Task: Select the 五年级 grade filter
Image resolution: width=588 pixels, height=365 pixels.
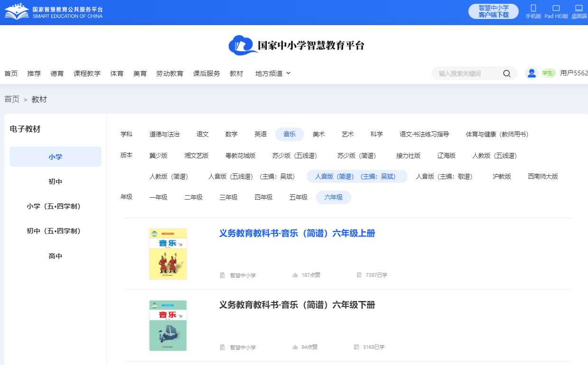Action: coord(299,197)
